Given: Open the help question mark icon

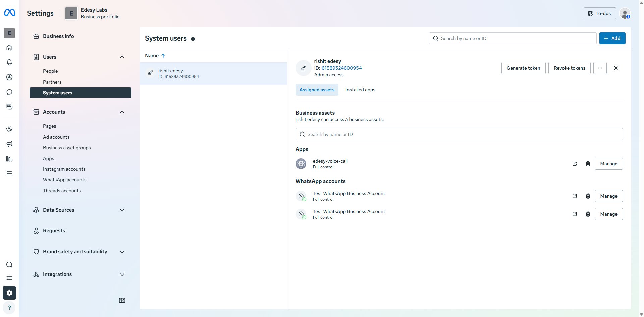Looking at the screenshot, I should 9,308.
